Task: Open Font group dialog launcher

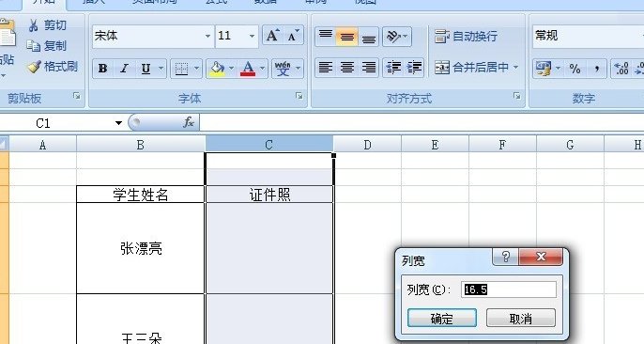Action: click(299, 96)
